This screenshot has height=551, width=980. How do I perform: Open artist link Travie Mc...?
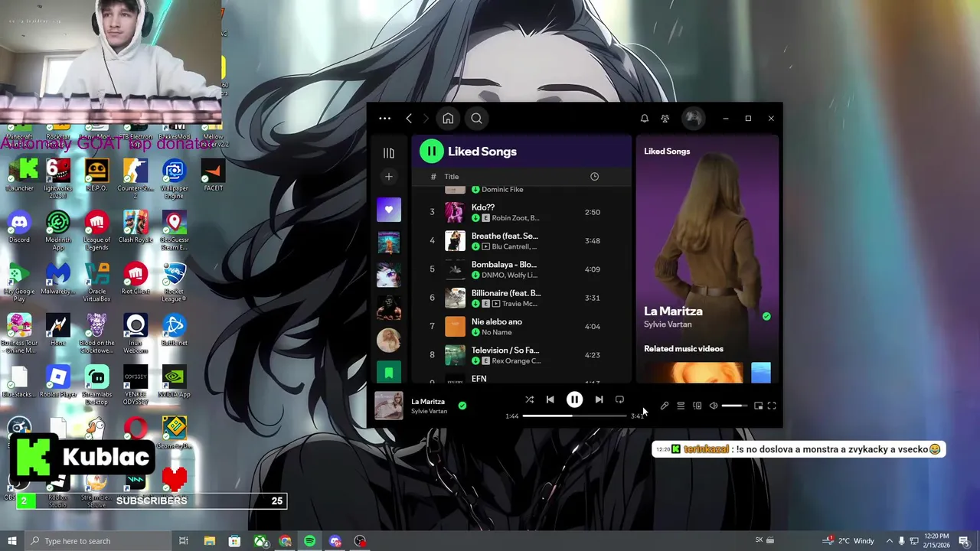(519, 304)
